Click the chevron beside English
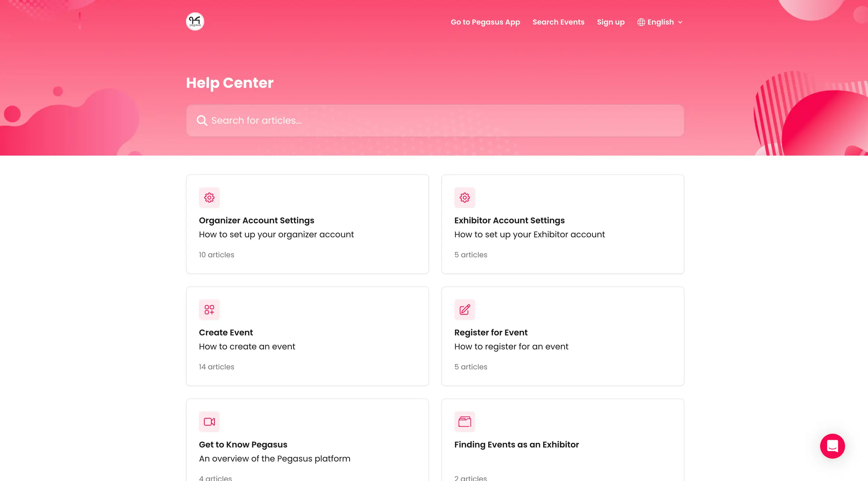The width and height of the screenshot is (868, 481). (680, 22)
